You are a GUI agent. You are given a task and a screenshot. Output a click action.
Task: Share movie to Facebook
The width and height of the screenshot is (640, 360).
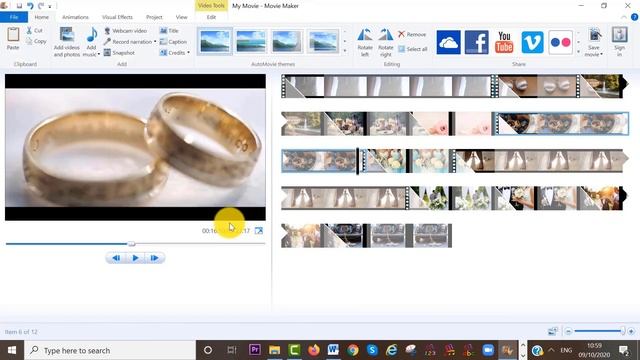[x=476, y=42]
